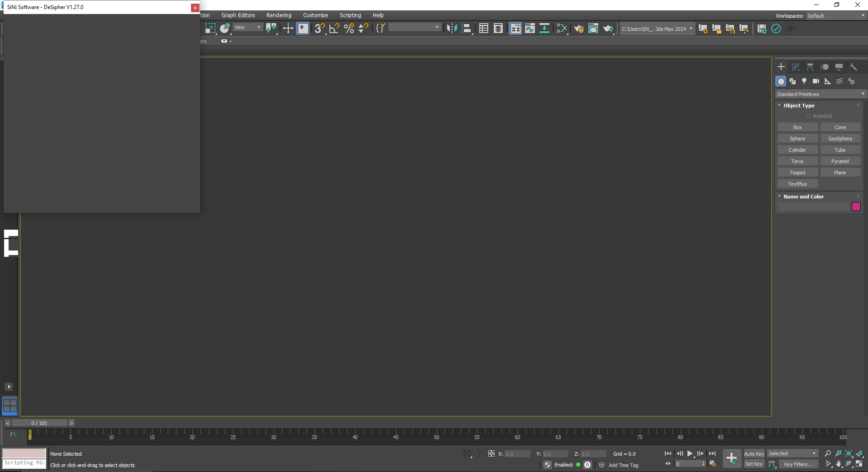Open the View reference coordinate dropdown

pyautogui.click(x=248, y=28)
